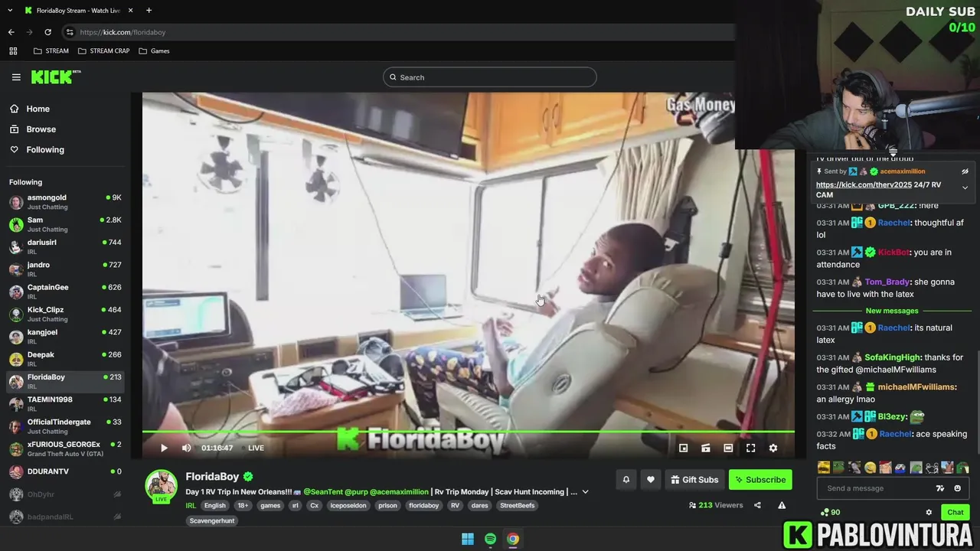Go to Home in sidebar
The width and height of the screenshot is (980, 551).
pos(38,109)
